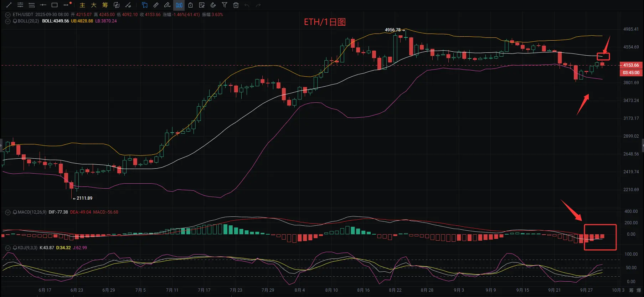Click the rotate/refresh chart icon
Screen dimensions: 644x297
[x=117, y=5]
